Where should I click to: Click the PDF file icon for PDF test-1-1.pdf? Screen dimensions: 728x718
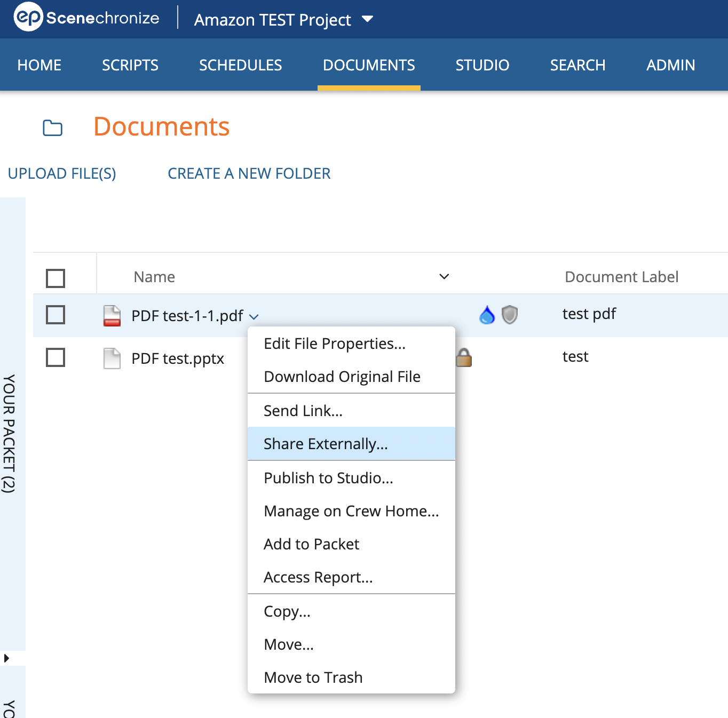(x=112, y=316)
